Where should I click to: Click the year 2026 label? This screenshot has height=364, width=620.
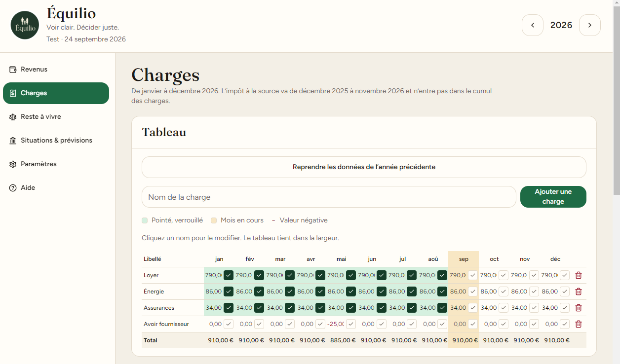tap(561, 25)
